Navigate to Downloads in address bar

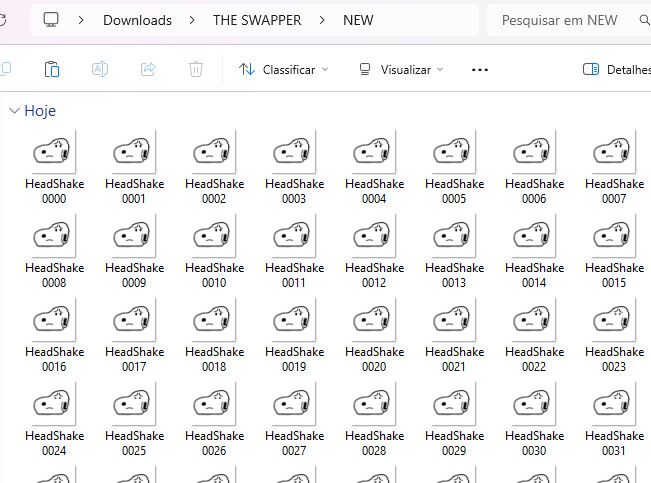point(137,20)
